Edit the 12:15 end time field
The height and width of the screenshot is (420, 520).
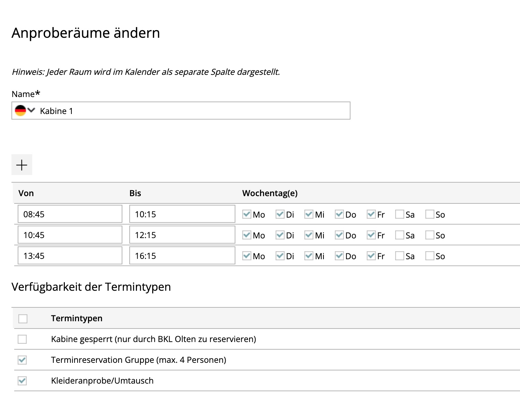tap(182, 235)
